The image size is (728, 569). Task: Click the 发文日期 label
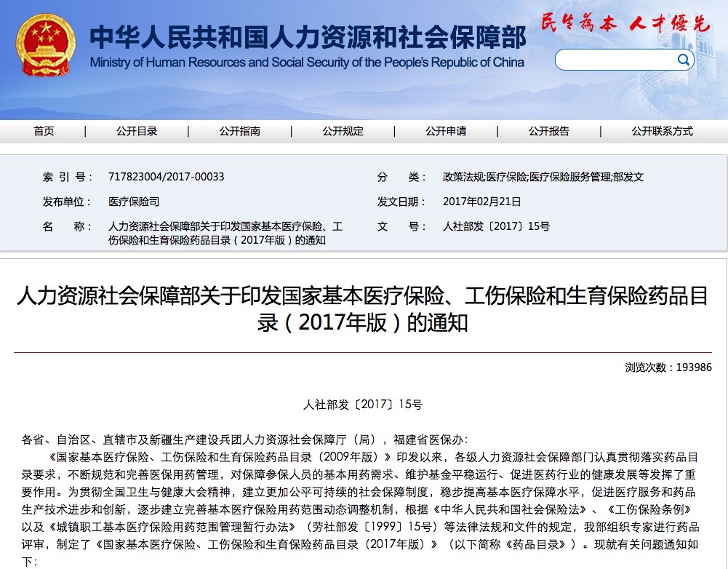click(x=401, y=202)
